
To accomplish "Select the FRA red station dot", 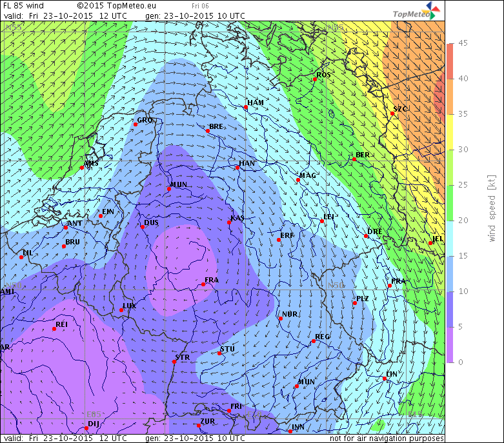I will point(203,284).
